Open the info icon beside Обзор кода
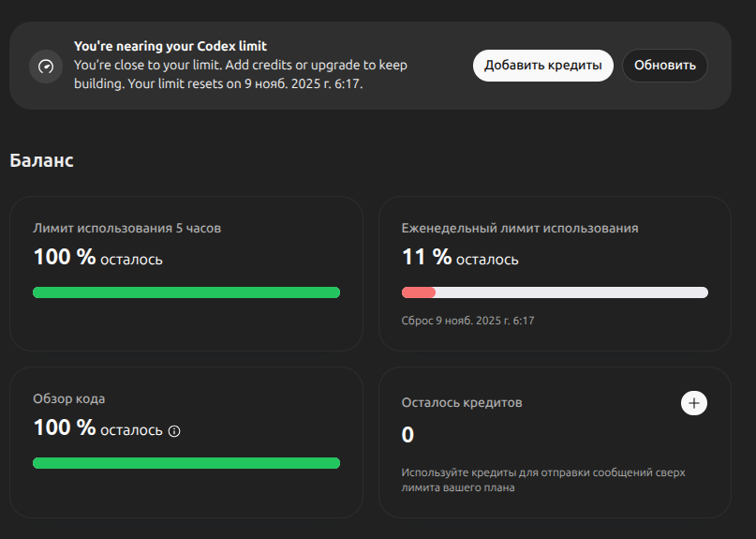 (x=173, y=431)
